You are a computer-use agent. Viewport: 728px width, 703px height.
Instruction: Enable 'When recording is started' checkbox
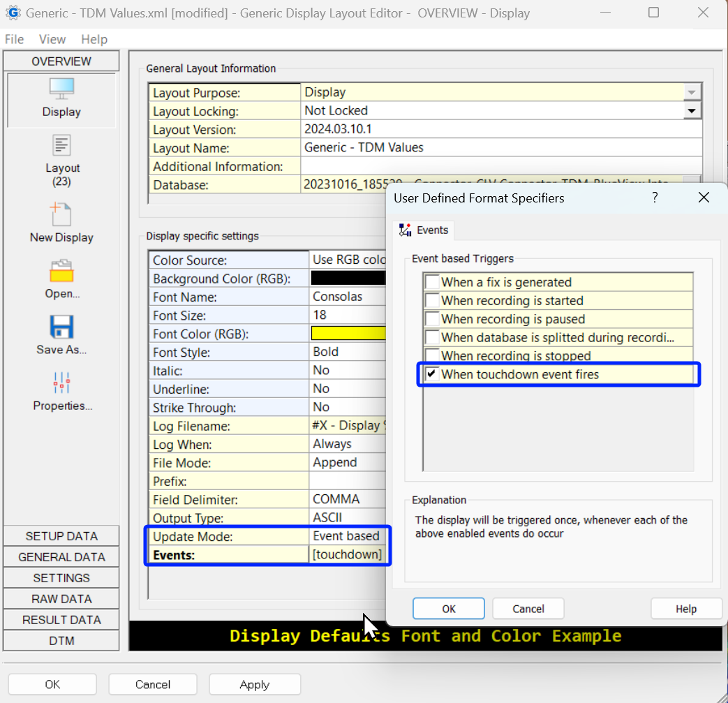coord(432,300)
